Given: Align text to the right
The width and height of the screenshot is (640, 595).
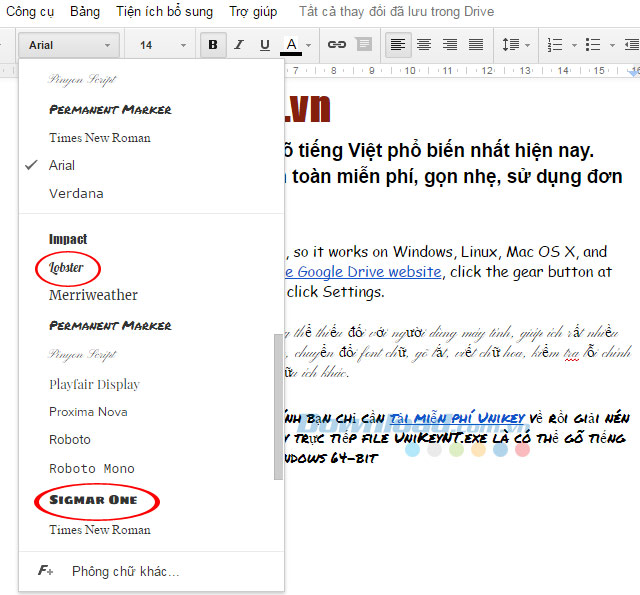Looking at the screenshot, I should (x=450, y=45).
